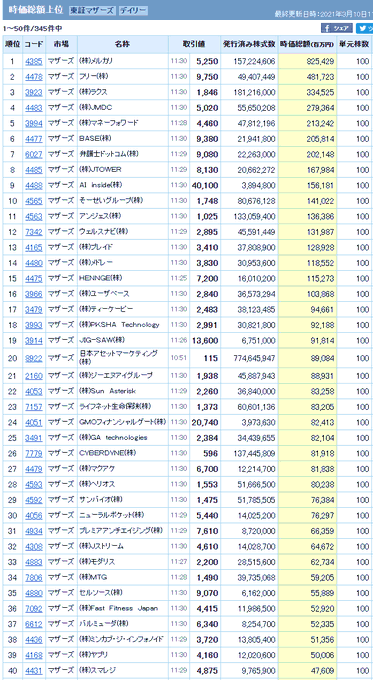Open stock code 4483 link for JMDC
373x680 pixels.
tap(33, 108)
